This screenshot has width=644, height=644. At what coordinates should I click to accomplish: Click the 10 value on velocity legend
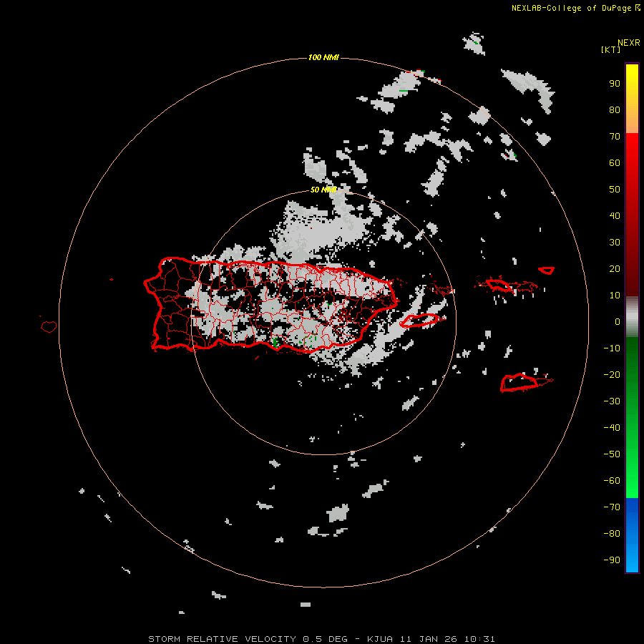615,296
